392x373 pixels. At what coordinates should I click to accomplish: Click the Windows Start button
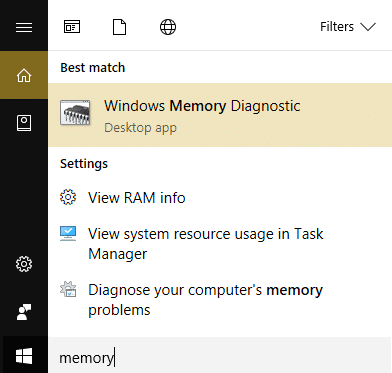(24, 356)
